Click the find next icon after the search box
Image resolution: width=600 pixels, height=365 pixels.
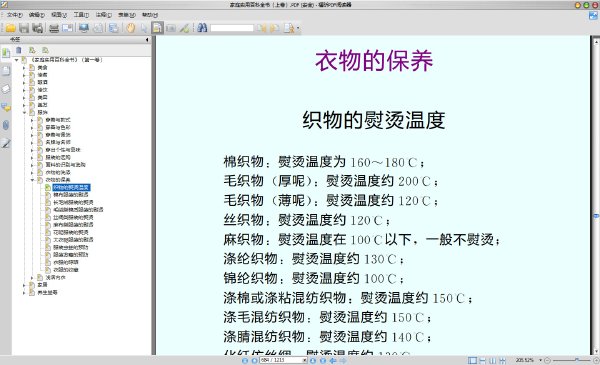click(274, 28)
